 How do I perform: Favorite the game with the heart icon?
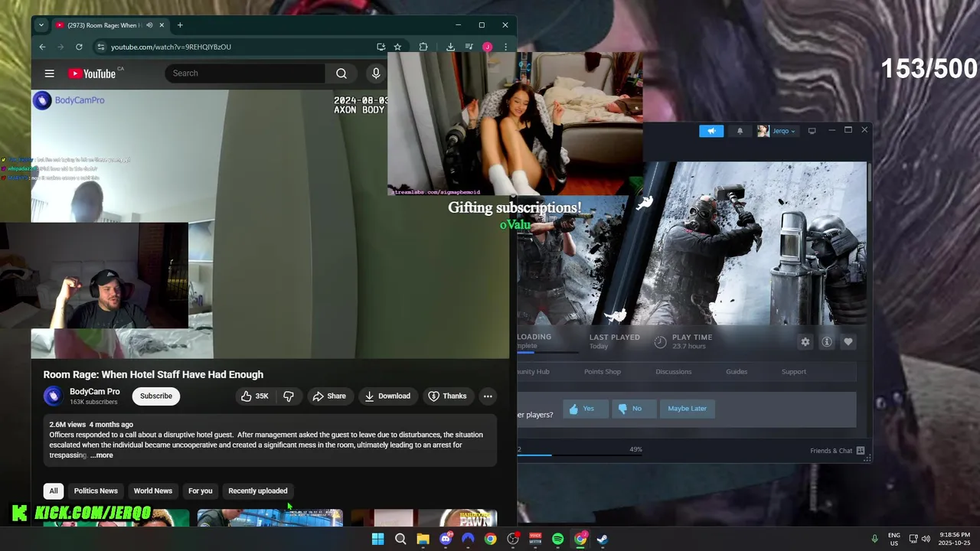coord(848,342)
